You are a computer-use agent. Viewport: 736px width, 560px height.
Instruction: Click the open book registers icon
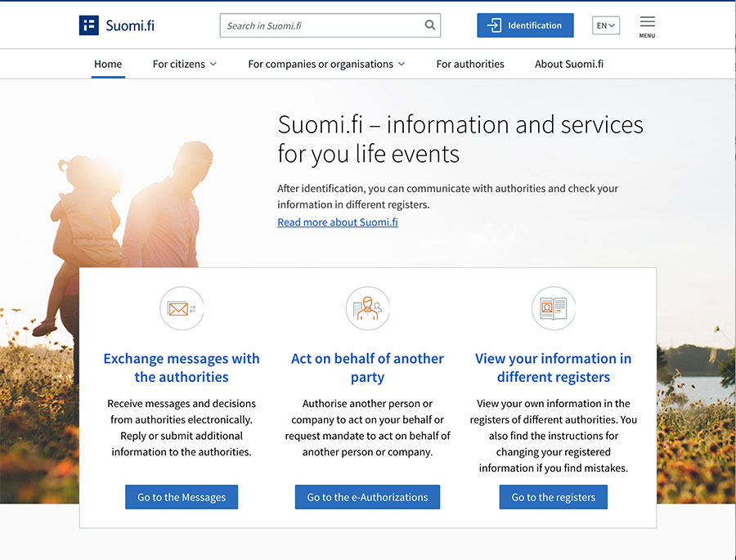coord(554,308)
